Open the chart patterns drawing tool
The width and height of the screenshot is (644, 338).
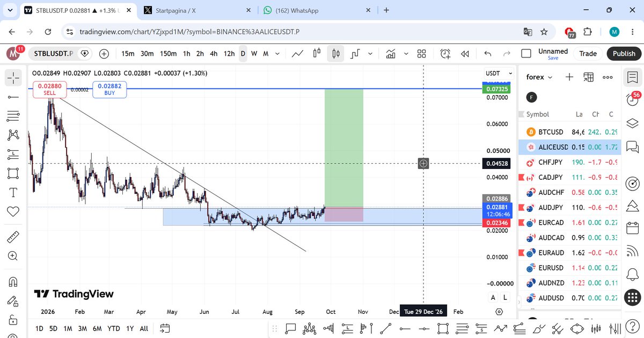click(13, 135)
